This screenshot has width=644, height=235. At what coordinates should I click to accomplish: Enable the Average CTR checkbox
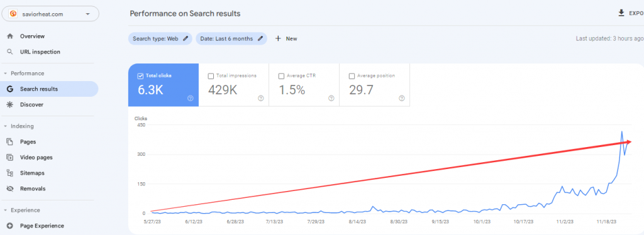click(x=281, y=76)
